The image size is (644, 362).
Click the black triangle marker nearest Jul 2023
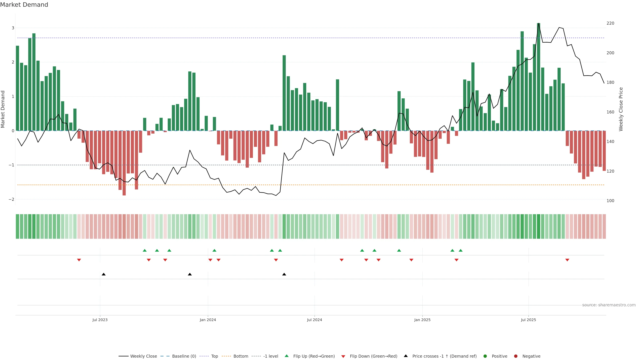104,274
